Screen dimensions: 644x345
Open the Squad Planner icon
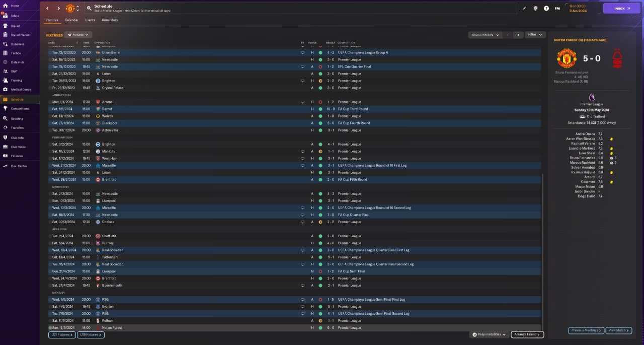[x=5, y=35]
